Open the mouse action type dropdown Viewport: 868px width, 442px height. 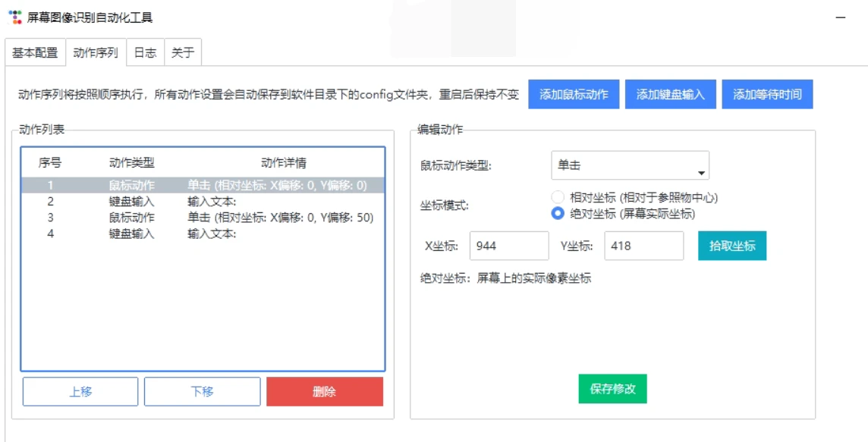click(630, 165)
